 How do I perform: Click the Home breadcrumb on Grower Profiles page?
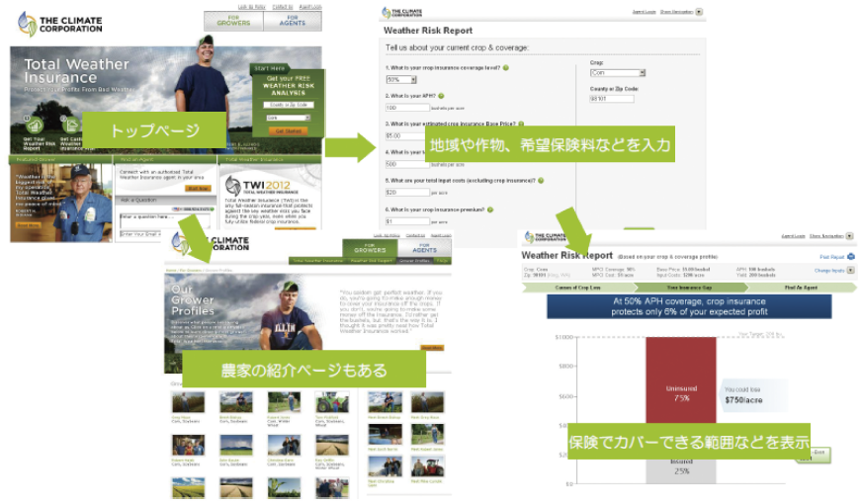pyautogui.click(x=171, y=271)
